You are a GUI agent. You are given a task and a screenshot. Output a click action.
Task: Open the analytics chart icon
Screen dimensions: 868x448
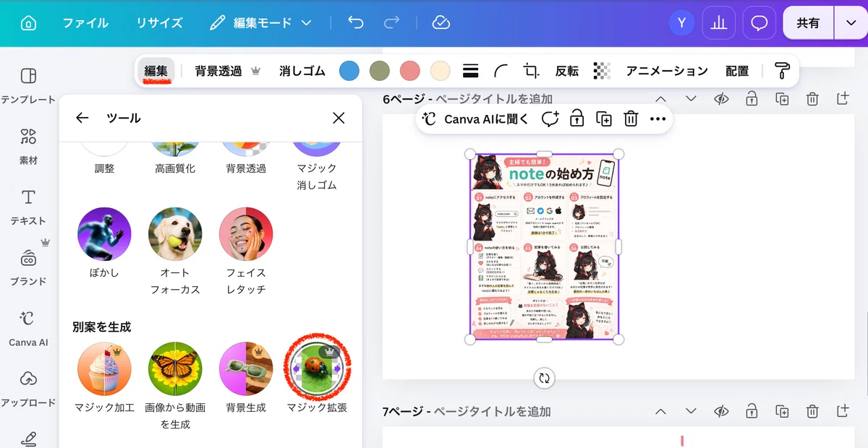pyautogui.click(x=718, y=23)
